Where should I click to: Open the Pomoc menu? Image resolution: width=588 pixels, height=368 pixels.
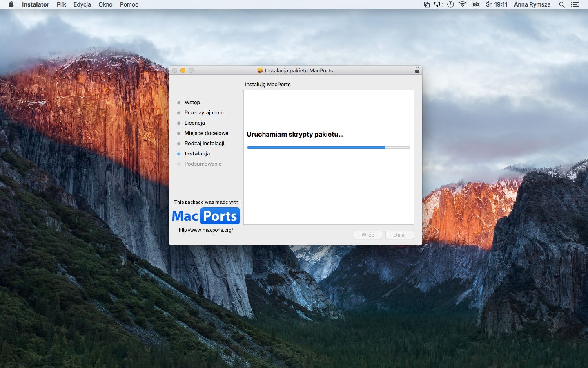(x=129, y=4)
